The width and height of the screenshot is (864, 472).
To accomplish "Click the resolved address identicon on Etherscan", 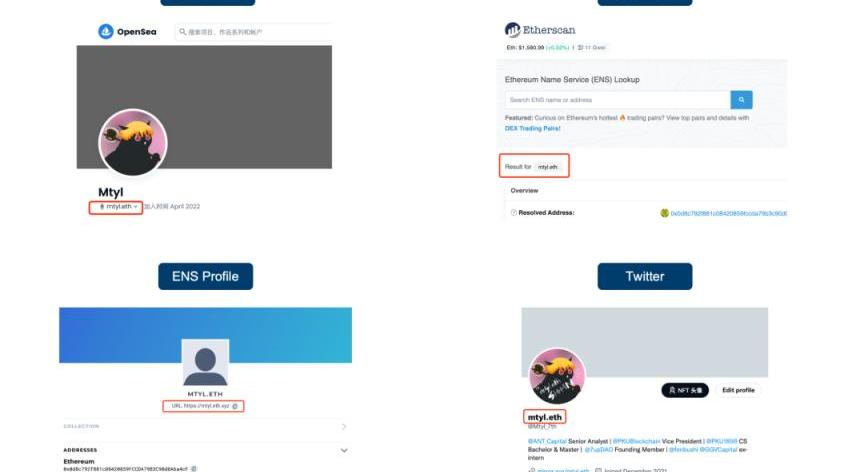I will click(x=665, y=213).
